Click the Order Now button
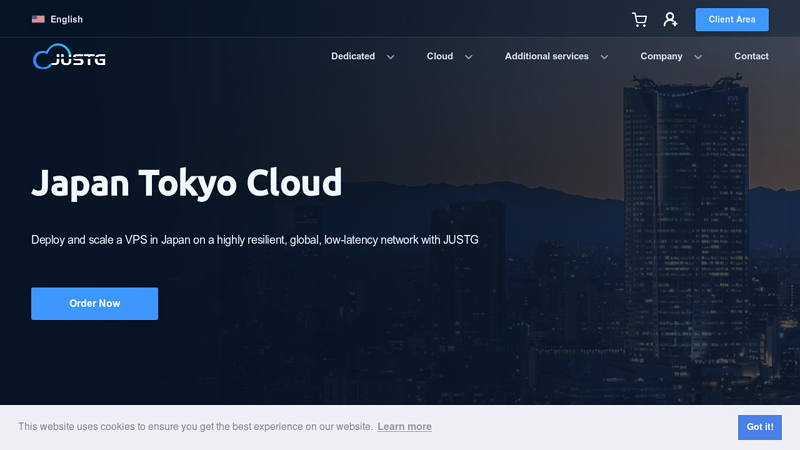This screenshot has height=450, width=800. click(94, 304)
